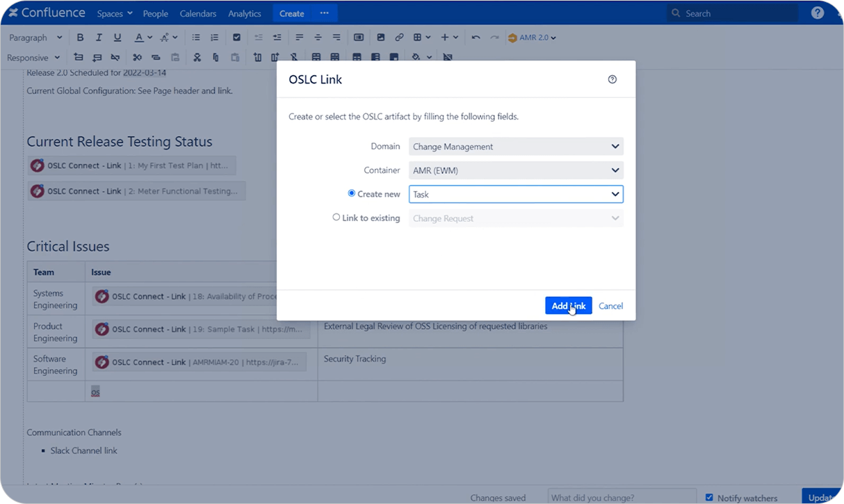
Task: Open the OSLC Link help icon
Action: [x=612, y=79]
